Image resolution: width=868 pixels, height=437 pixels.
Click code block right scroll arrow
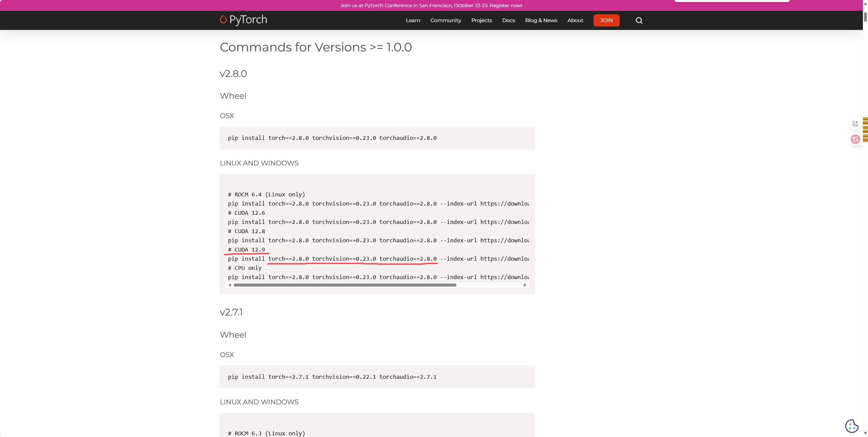point(525,285)
